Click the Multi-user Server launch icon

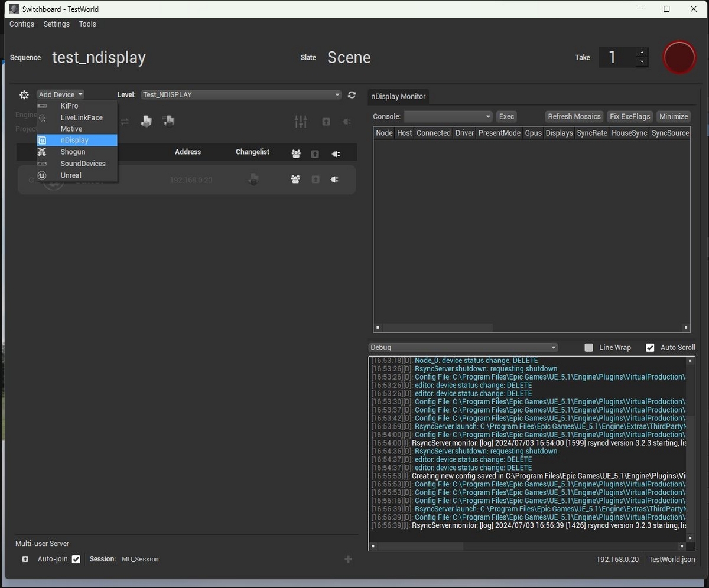pos(25,559)
